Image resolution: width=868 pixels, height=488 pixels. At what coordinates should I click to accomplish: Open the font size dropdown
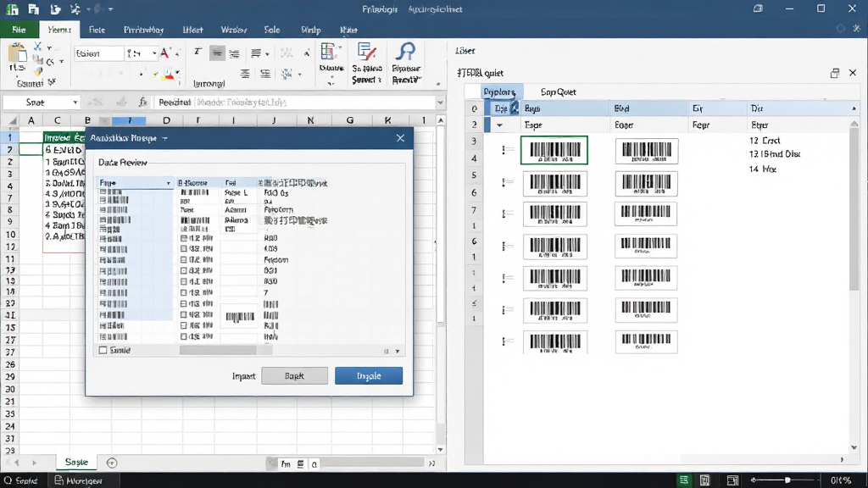pyautogui.click(x=154, y=53)
